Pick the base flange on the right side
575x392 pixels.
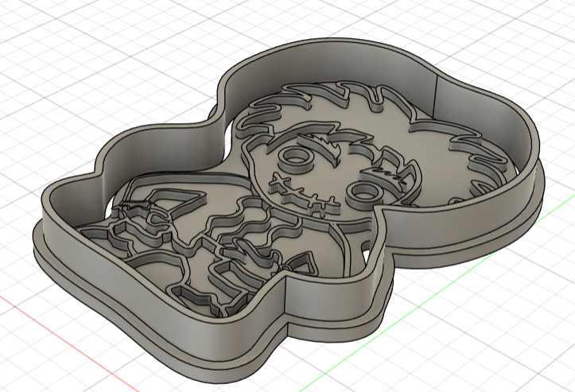click(x=534, y=191)
